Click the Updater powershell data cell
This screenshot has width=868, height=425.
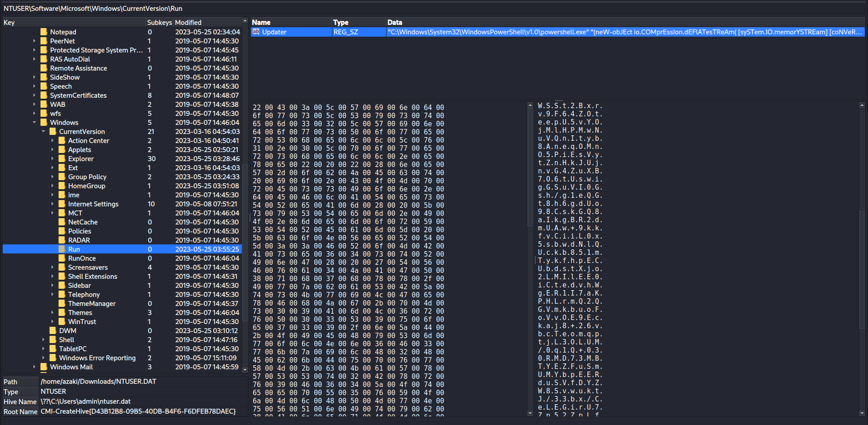pos(625,32)
